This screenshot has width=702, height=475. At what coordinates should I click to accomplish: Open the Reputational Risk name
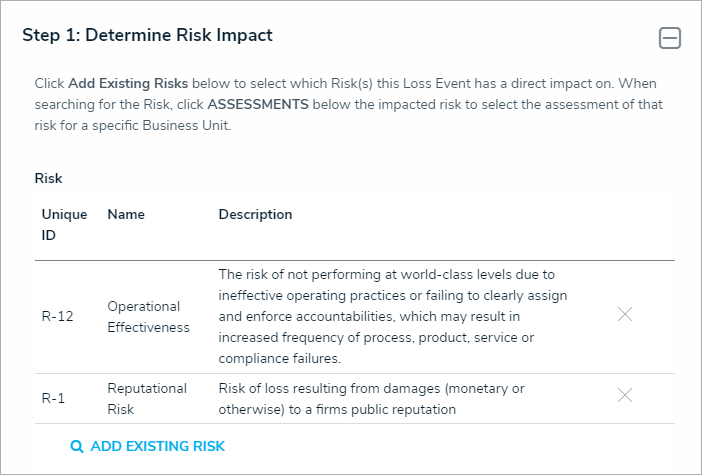(147, 398)
